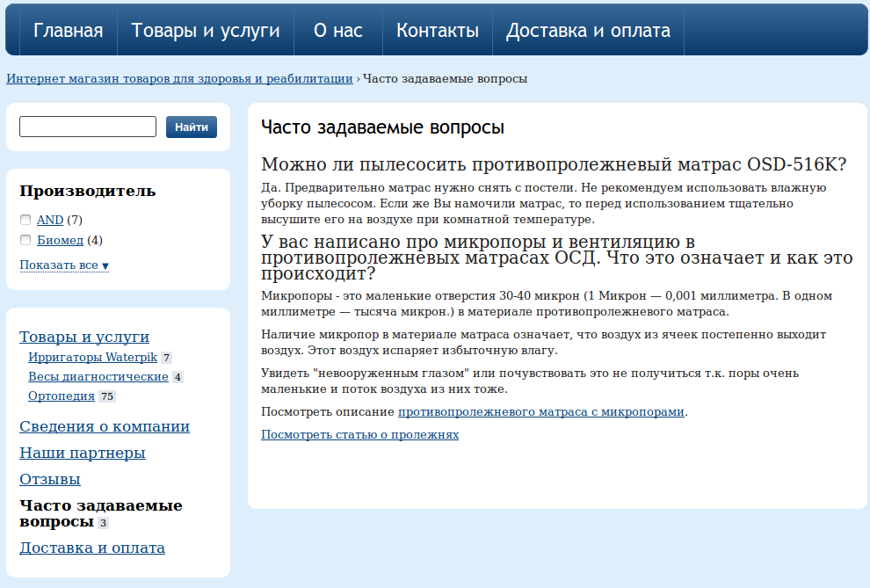Viewport: 870px width, 588px height.
Task: Open the Биомед manufacturer link
Action: click(60, 240)
